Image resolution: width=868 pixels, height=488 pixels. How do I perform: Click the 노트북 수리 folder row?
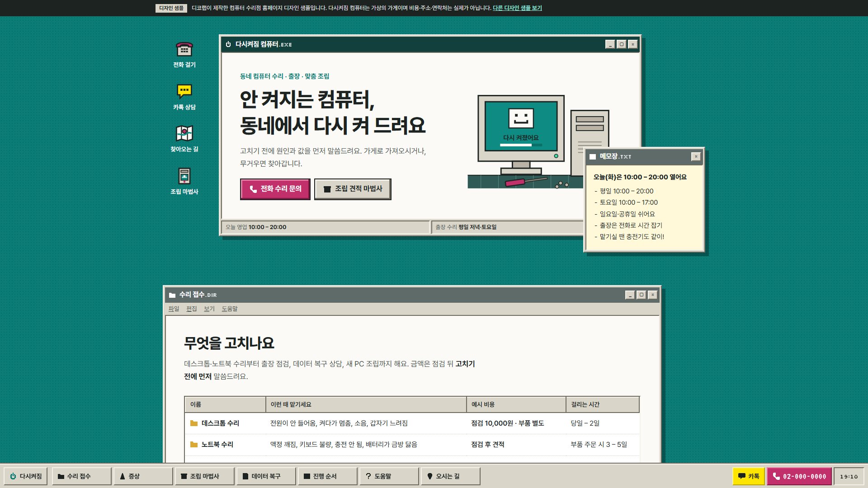pos(412,445)
